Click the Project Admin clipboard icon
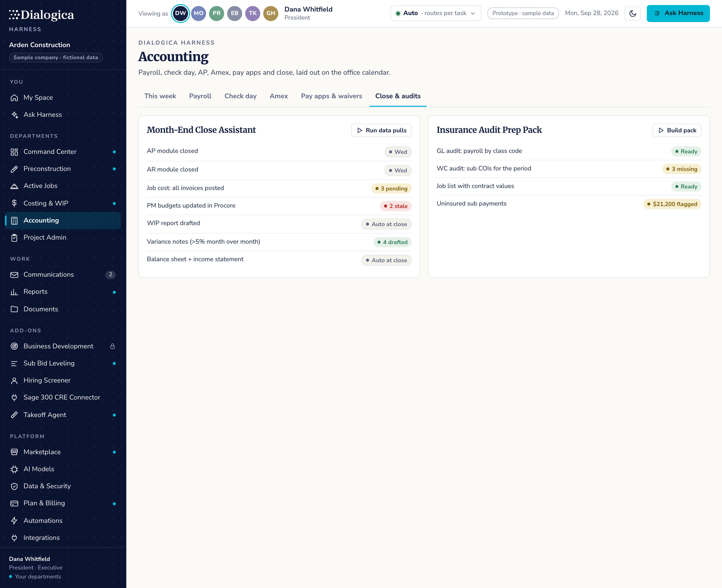Screen dimensions: 722x588 pyautogui.click(x=14, y=238)
